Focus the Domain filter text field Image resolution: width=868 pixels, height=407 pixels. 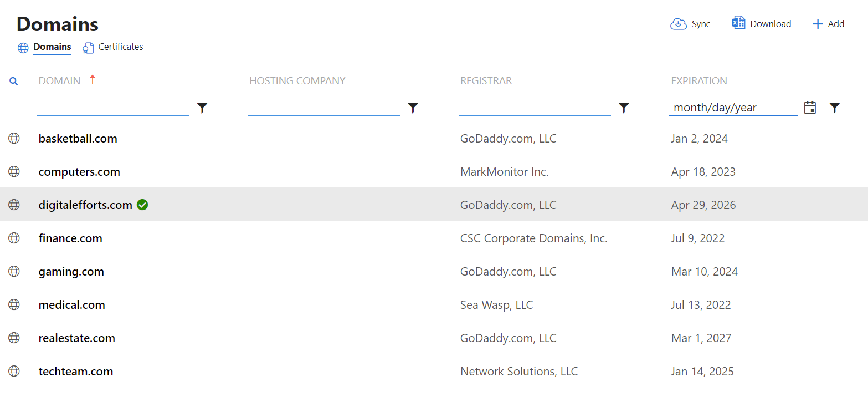click(113, 108)
